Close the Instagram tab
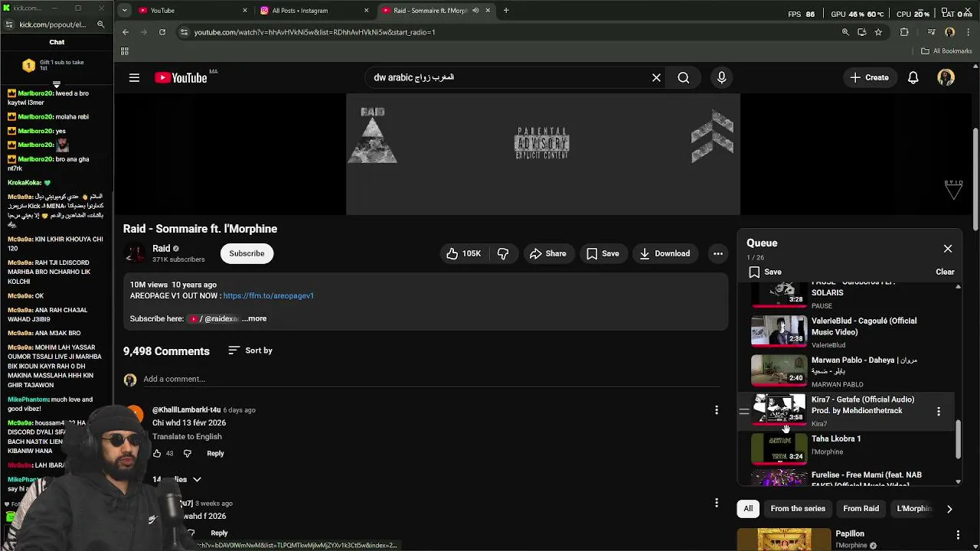The image size is (980, 551). click(x=366, y=11)
